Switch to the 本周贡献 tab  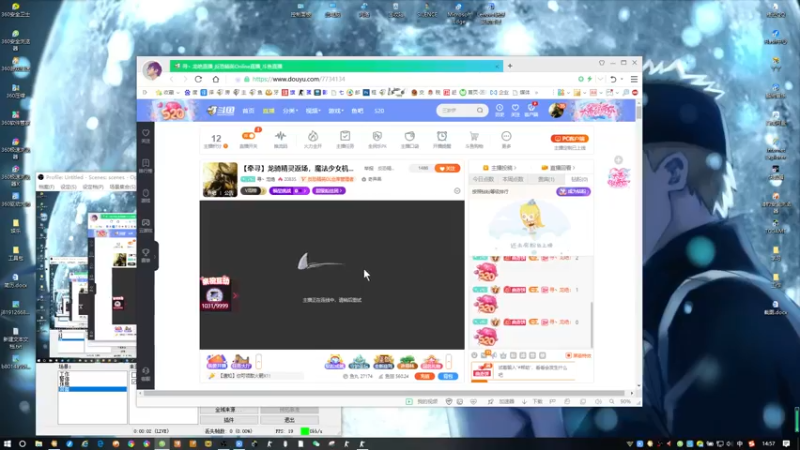click(x=513, y=179)
